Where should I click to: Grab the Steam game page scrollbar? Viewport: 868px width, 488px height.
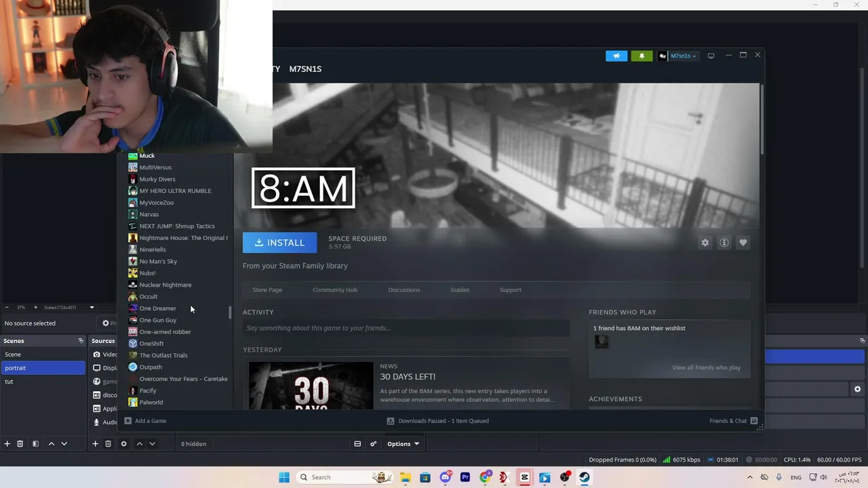coord(762,119)
